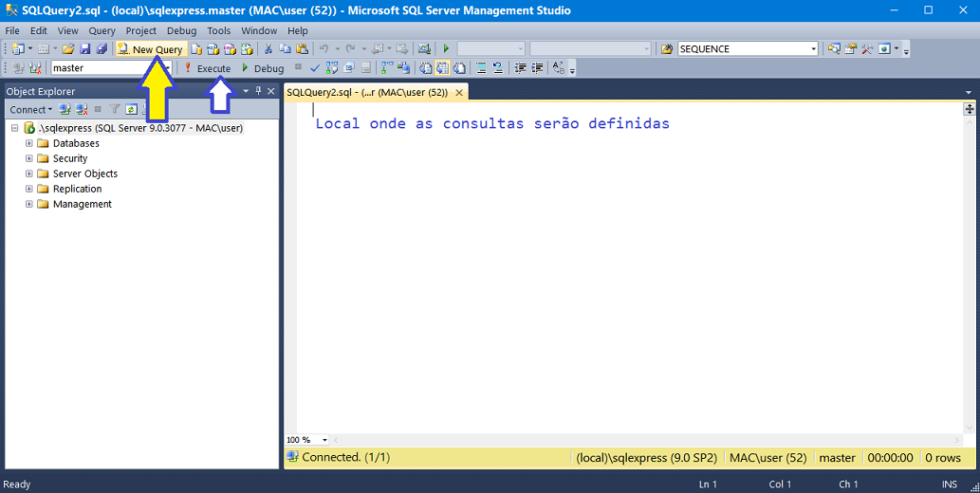This screenshot has height=493, width=980.
Task: Open the dropdown arrow beside Web Browser icon
Action: pyautogui.click(x=897, y=48)
